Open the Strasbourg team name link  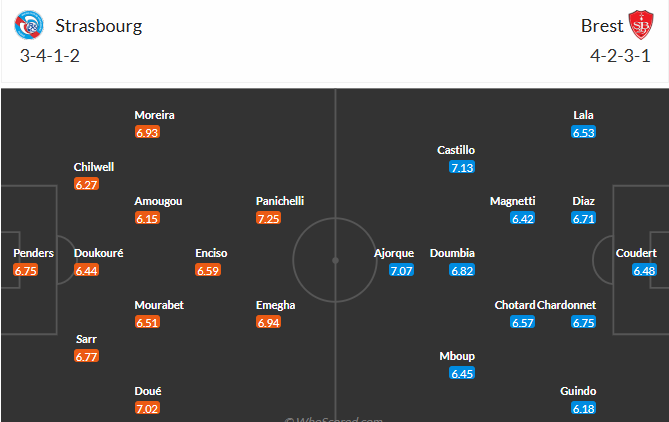[x=97, y=26]
